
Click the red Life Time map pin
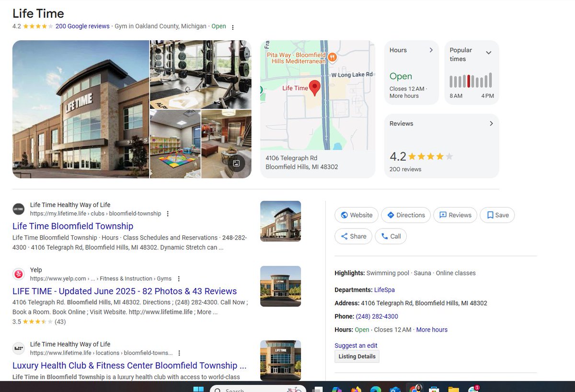(x=315, y=88)
